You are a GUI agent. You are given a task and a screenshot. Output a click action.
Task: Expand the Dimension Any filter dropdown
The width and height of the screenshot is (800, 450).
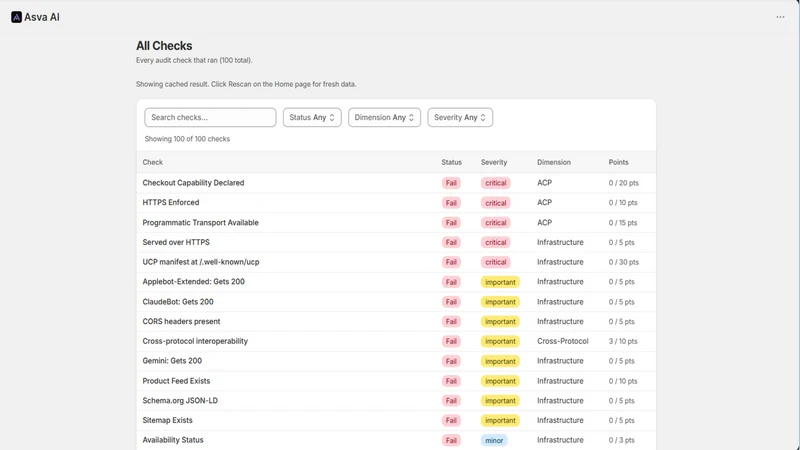click(x=384, y=117)
